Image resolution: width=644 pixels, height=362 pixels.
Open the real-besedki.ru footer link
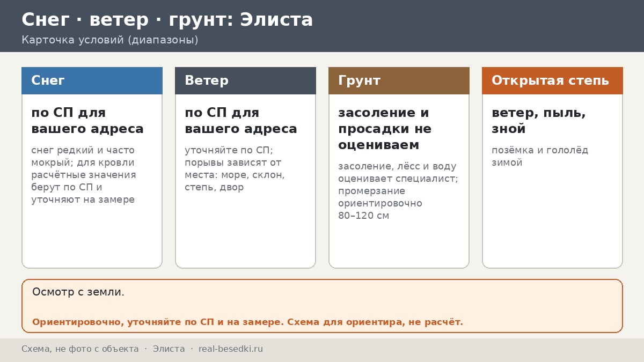231,349
